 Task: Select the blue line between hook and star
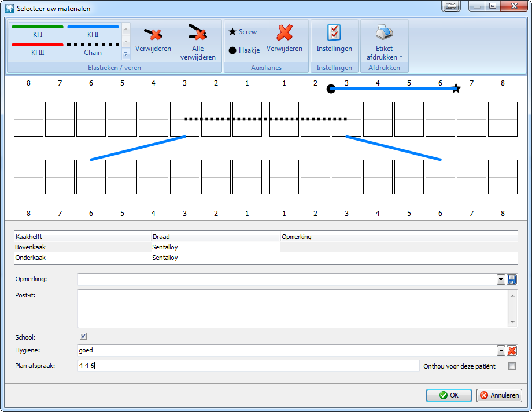click(394, 89)
